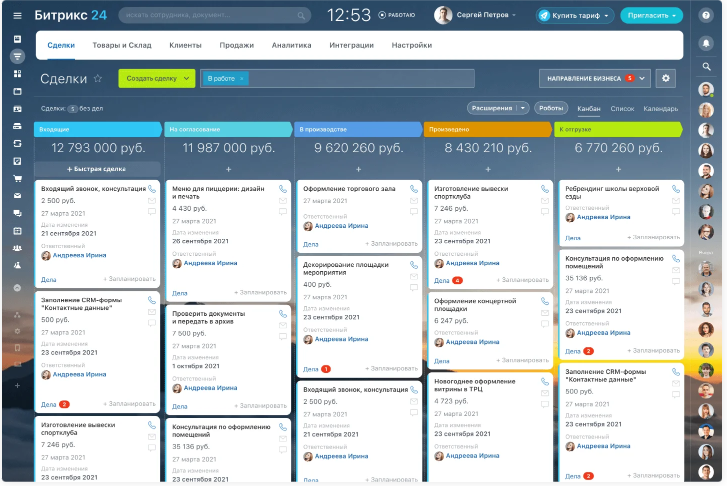Click the Быстрая сделка button
The image size is (727, 486).
click(97, 169)
